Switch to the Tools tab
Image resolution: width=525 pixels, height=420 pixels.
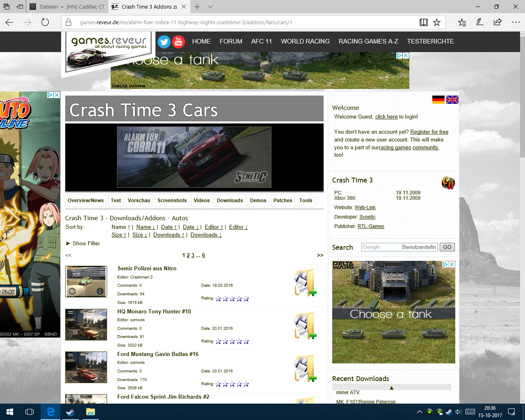pyautogui.click(x=306, y=201)
